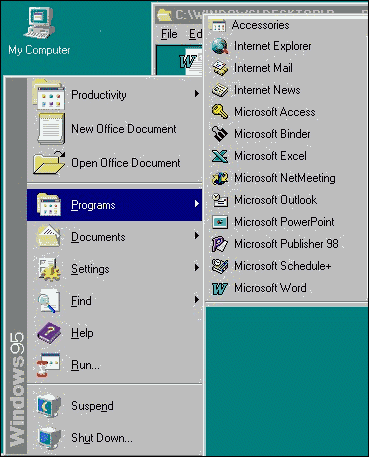Launch Internet Mail from Programs
Image resolution: width=369 pixels, height=457 pixels.
(x=287, y=68)
